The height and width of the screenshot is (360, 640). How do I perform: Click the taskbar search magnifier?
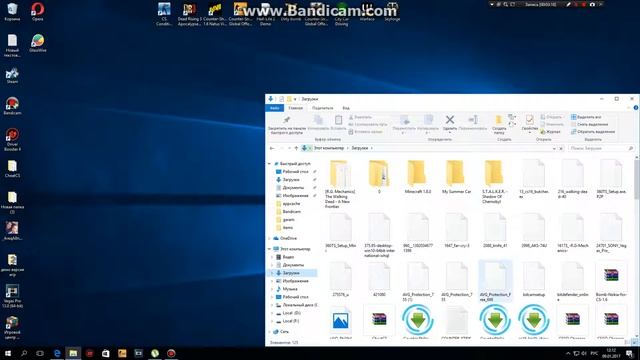point(24,353)
